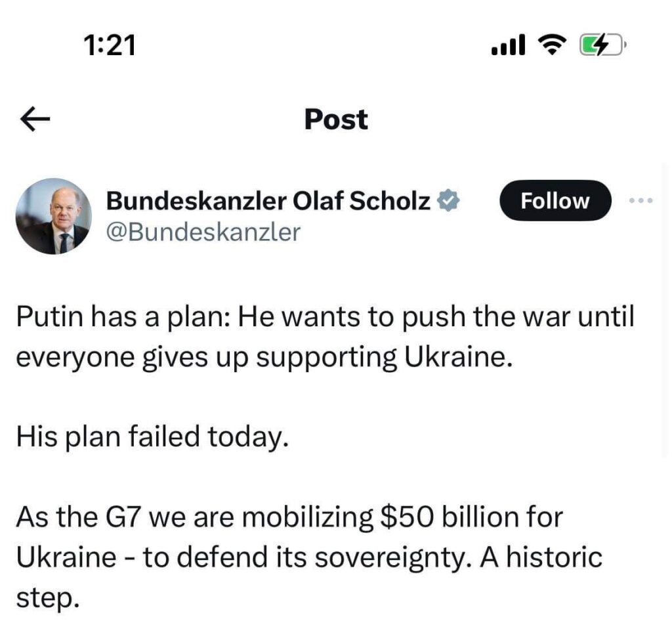Viewport: 672px width, 625px height.
Task: Click the blue verified badge
Action: pos(448,201)
